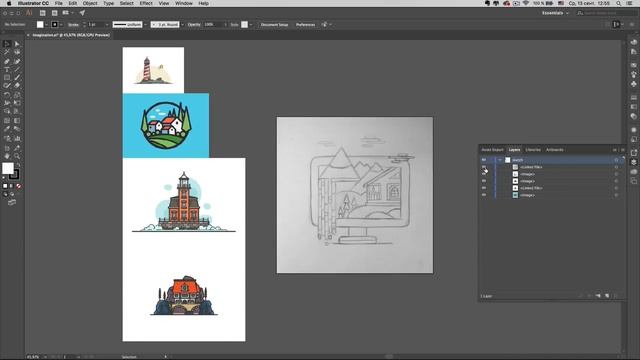Click the Illustrator Ai logo icon
The image size is (640, 360).
pyautogui.click(x=29, y=13)
